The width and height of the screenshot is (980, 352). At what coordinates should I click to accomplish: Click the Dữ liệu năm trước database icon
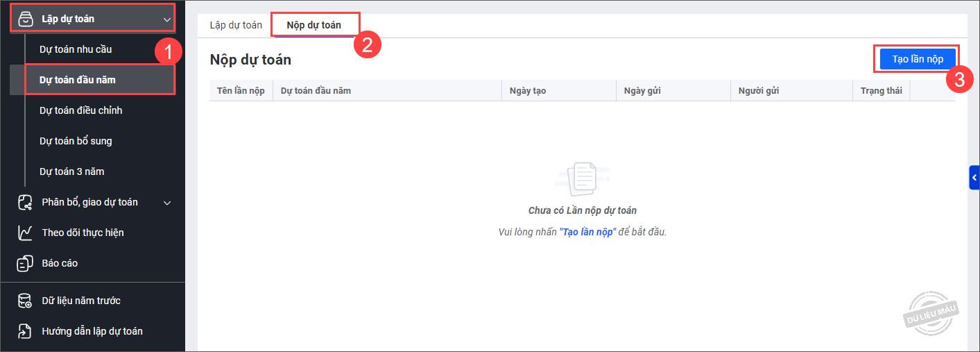(25, 301)
